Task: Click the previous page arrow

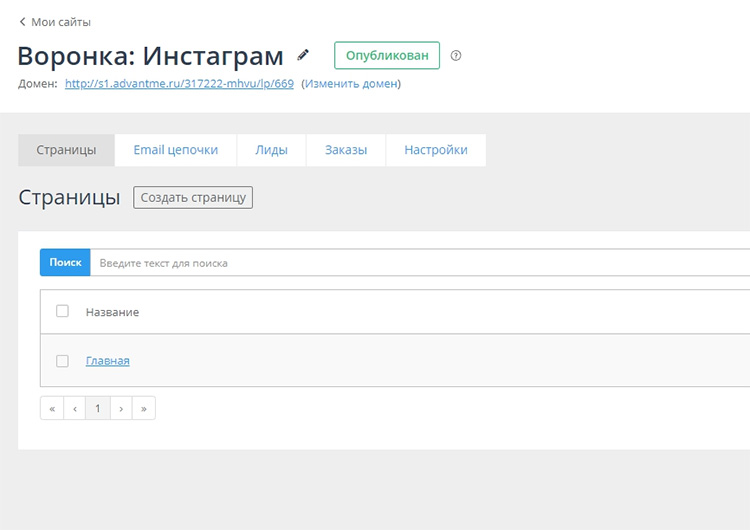Action: (75, 408)
